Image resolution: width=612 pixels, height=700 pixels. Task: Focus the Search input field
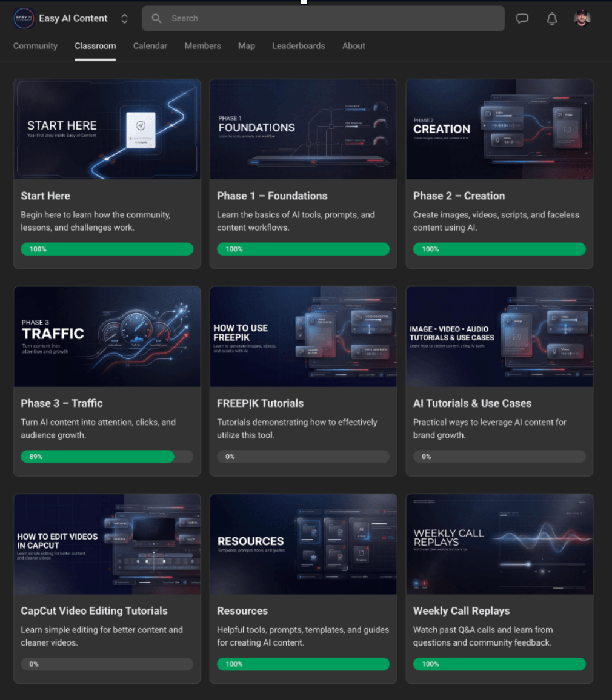[323, 18]
